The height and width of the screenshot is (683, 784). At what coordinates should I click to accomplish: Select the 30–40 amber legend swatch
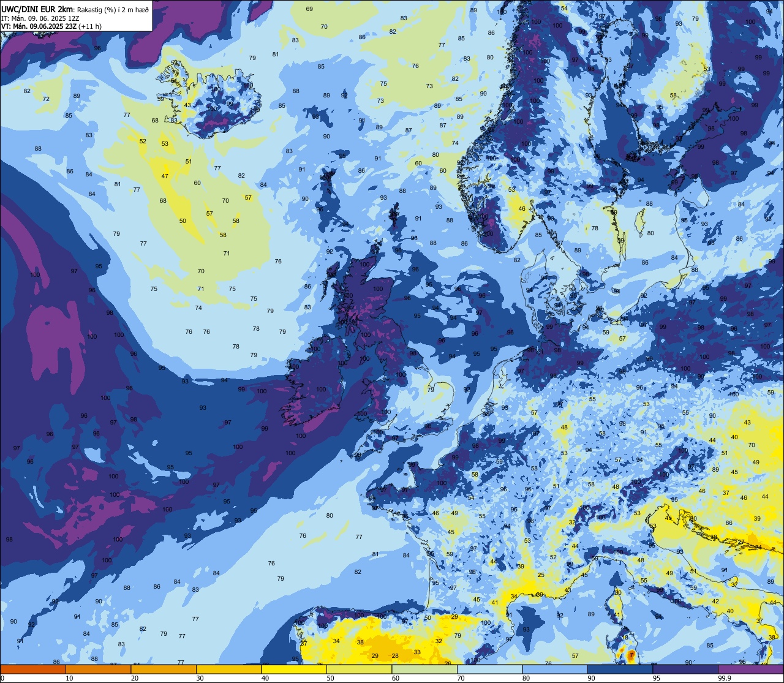[x=228, y=669]
